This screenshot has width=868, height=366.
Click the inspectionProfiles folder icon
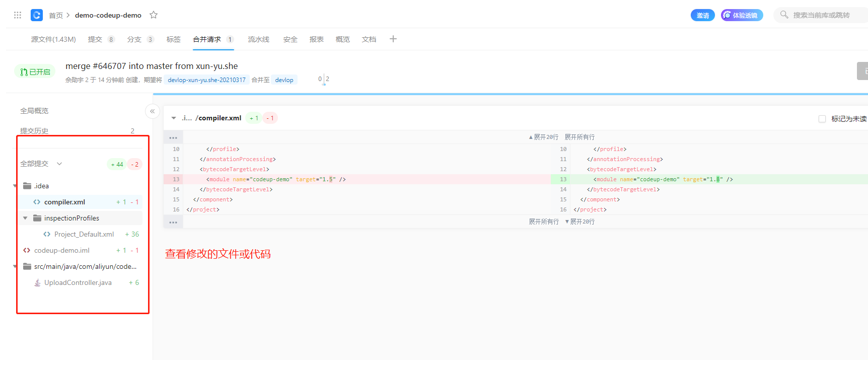tap(37, 218)
